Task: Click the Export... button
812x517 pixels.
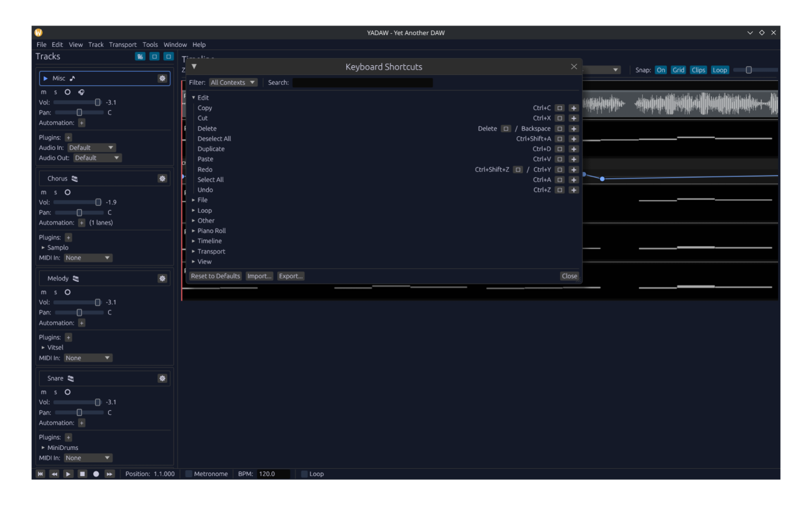Action: (291, 276)
